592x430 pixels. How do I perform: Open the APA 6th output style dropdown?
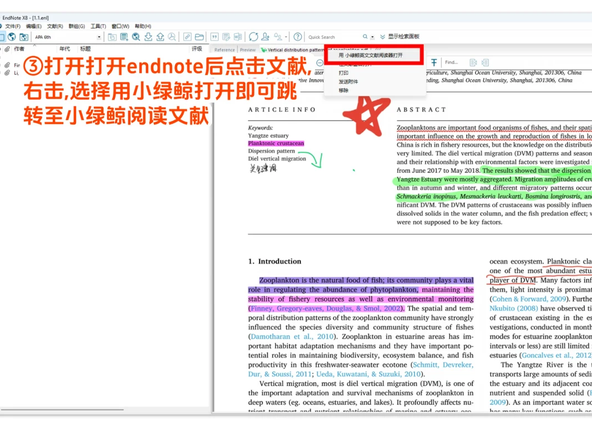tap(99, 37)
